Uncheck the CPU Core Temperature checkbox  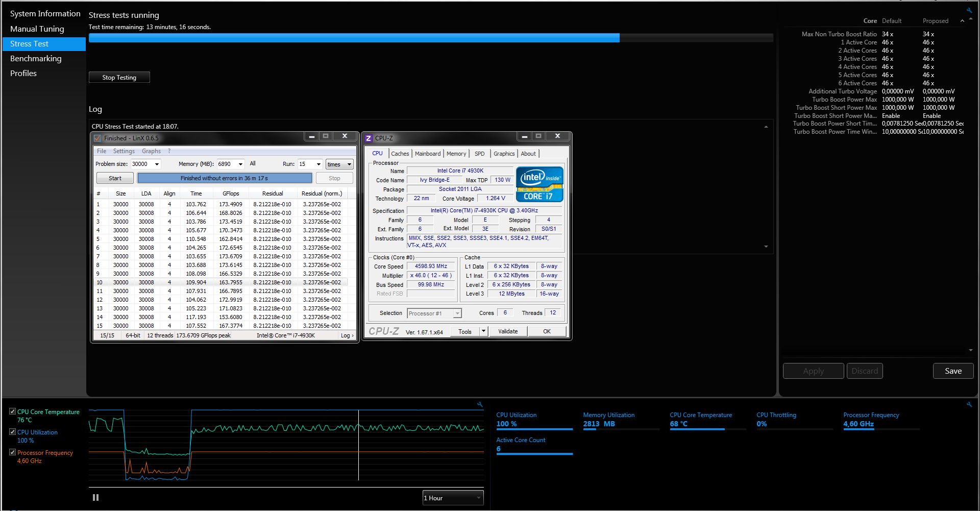13,411
